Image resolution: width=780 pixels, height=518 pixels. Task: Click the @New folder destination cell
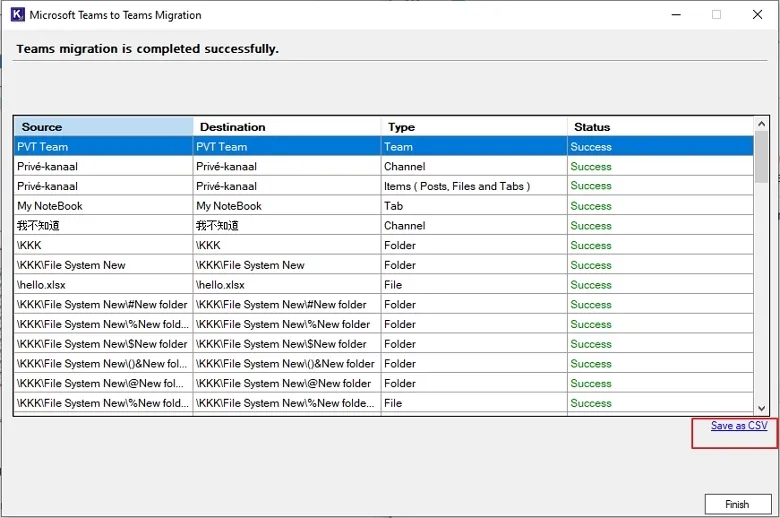287,383
